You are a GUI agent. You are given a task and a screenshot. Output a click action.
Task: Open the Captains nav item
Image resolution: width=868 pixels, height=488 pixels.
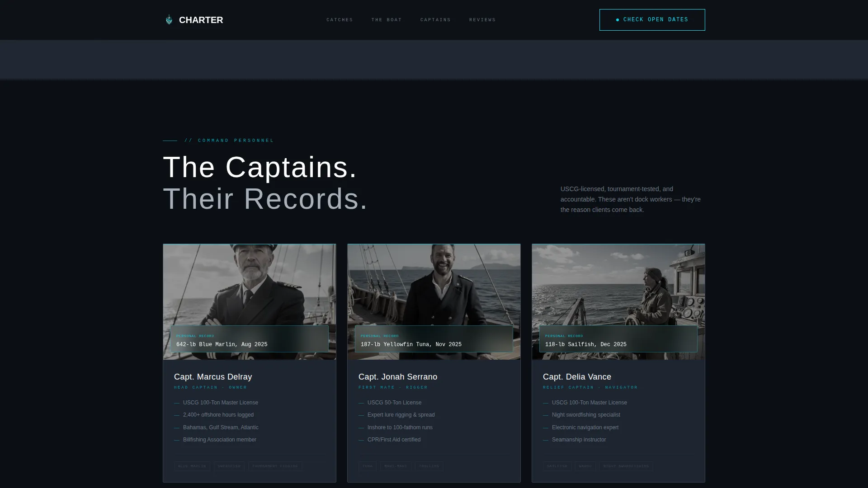[x=435, y=20]
